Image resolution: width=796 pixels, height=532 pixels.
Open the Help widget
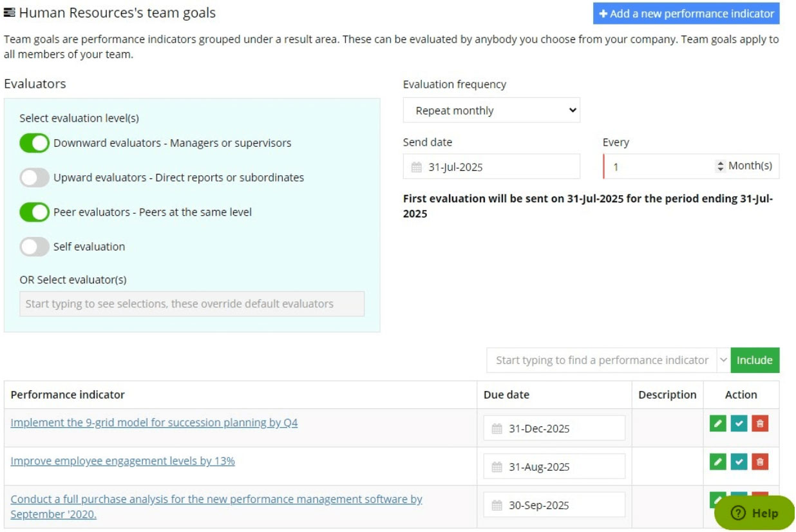pyautogui.click(x=754, y=513)
